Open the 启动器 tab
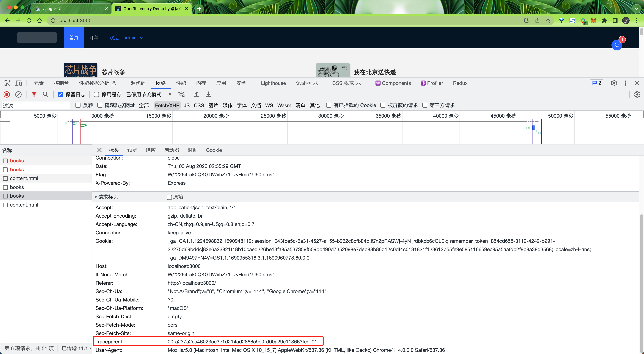This screenshot has height=354, width=644. click(x=172, y=150)
